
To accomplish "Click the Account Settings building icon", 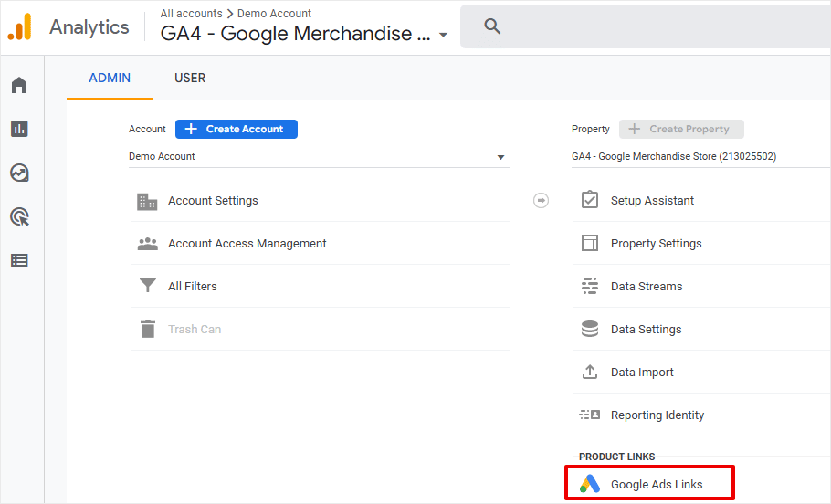I will [x=147, y=202].
